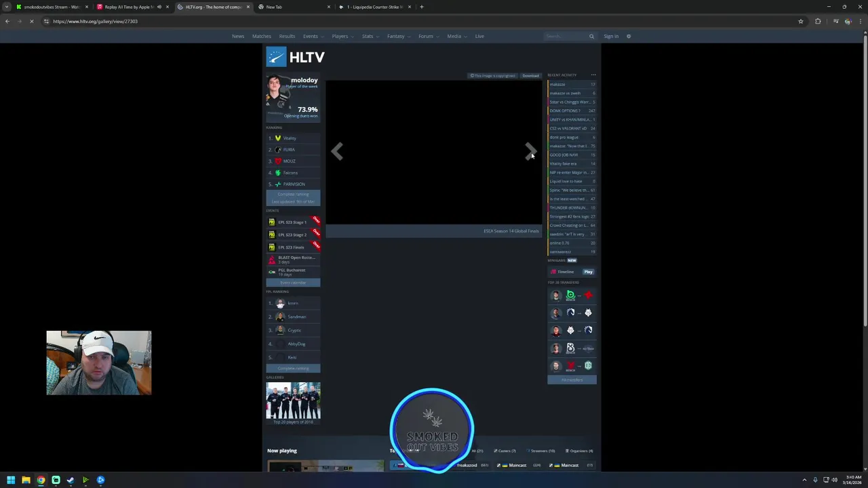
Task: Open the Vitality fake era thread
Action: point(572,163)
